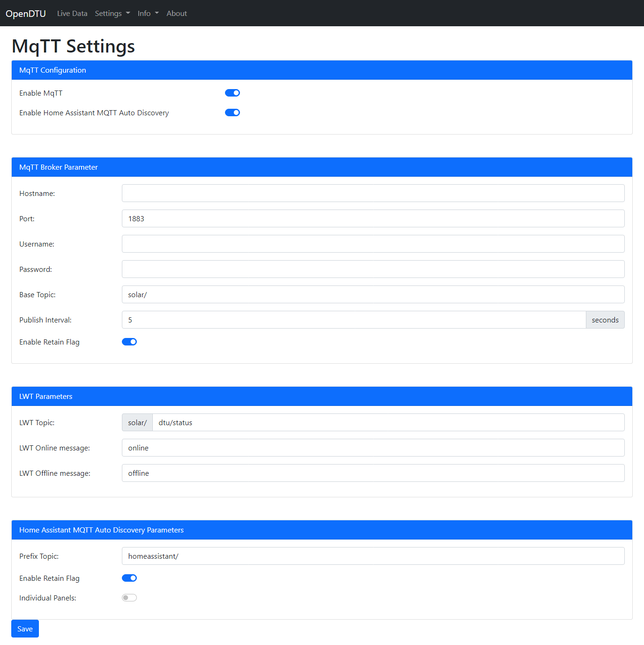Expand the Settings dropdown menu
Viewport: 644px width, 645px height.
pos(112,14)
